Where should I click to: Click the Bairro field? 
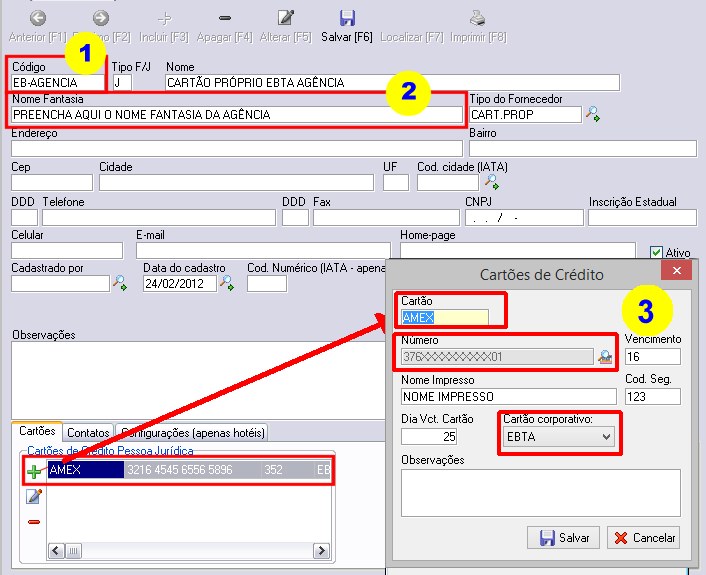point(583,149)
